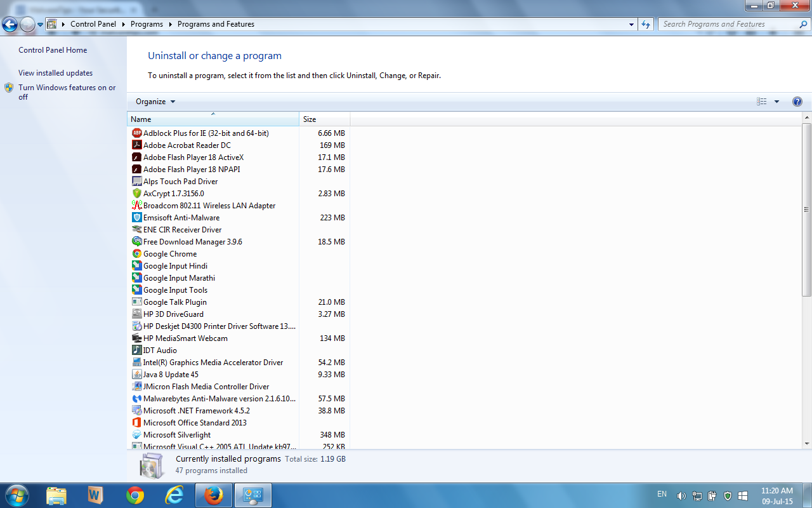Sort the list by the Name column header

tap(213, 119)
